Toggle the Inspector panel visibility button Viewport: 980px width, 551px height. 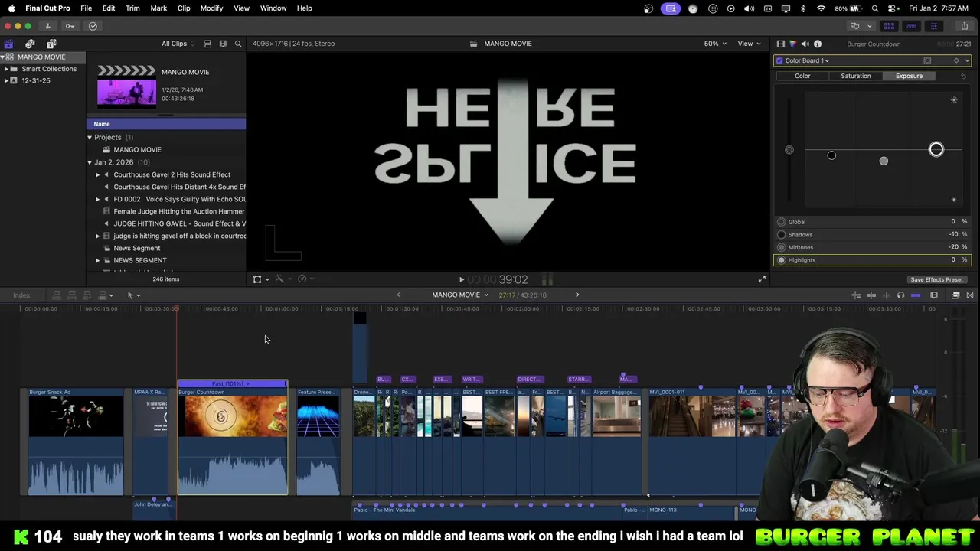933,26
